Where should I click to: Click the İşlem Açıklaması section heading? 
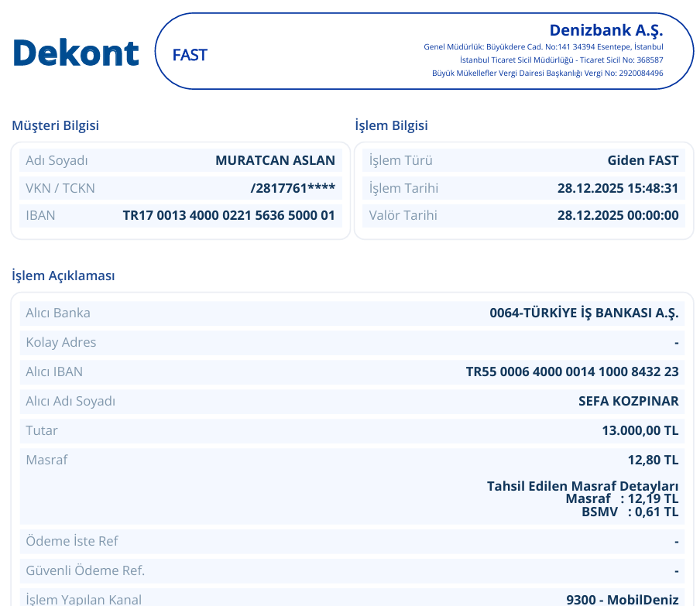pos(63,276)
